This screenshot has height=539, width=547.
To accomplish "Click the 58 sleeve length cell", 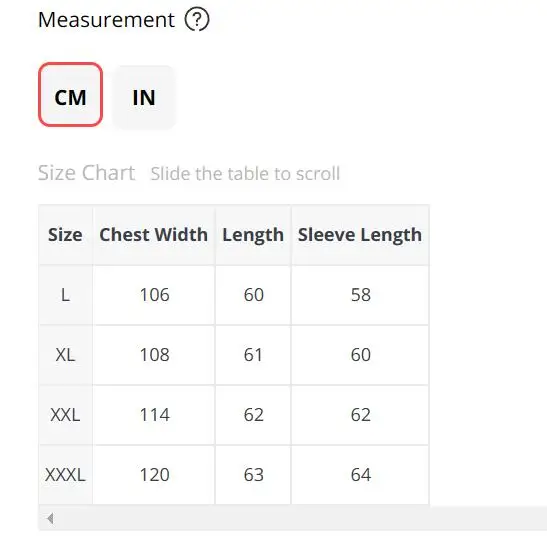I will click(x=360, y=295).
